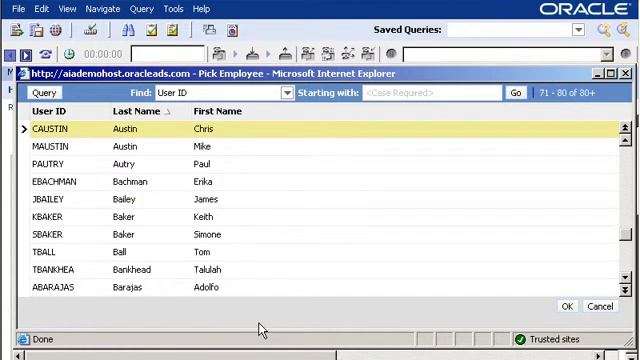Click the red-dotted page icon next to printer
The image size is (640, 360).
(232, 31)
